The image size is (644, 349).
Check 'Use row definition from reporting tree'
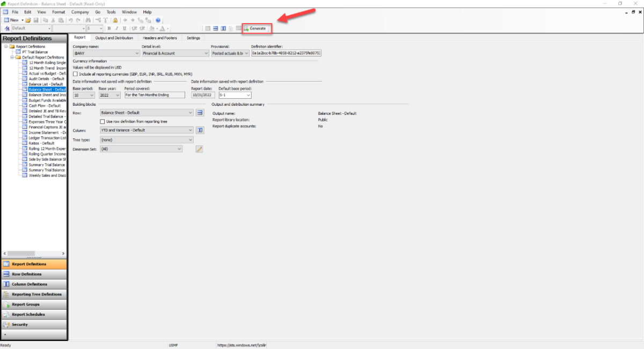coord(102,121)
